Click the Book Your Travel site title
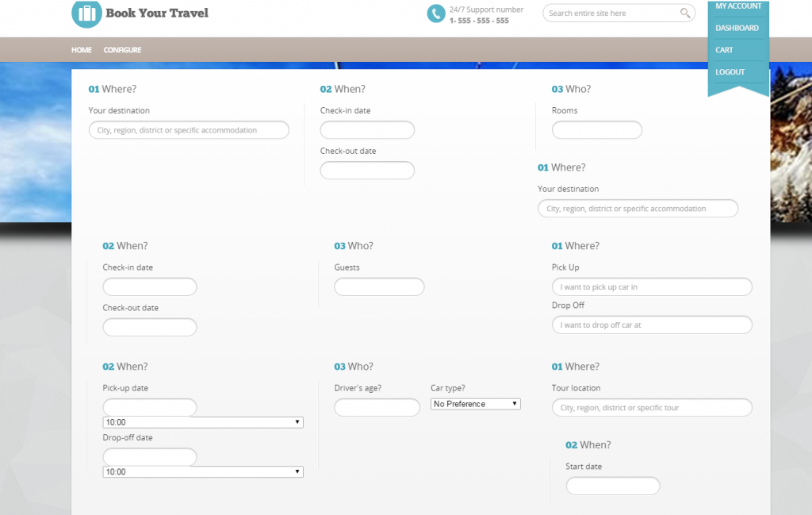Image resolution: width=812 pixels, height=515 pixels. point(157,13)
